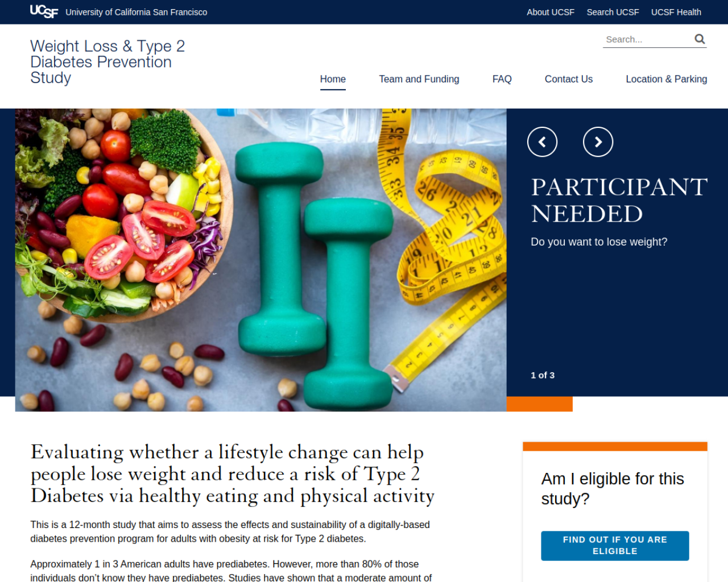Click the magnifying glass search icon
This screenshot has height=582, width=728.
coord(700,39)
